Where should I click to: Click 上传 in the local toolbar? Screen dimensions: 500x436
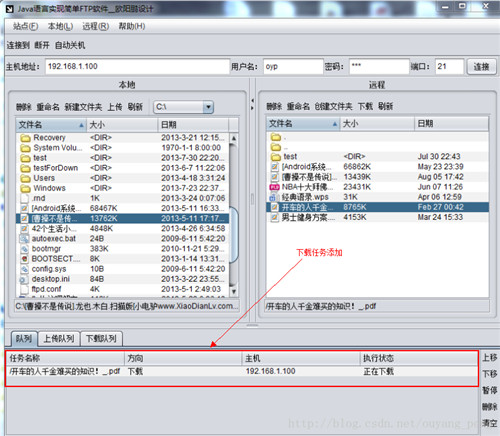(x=115, y=107)
